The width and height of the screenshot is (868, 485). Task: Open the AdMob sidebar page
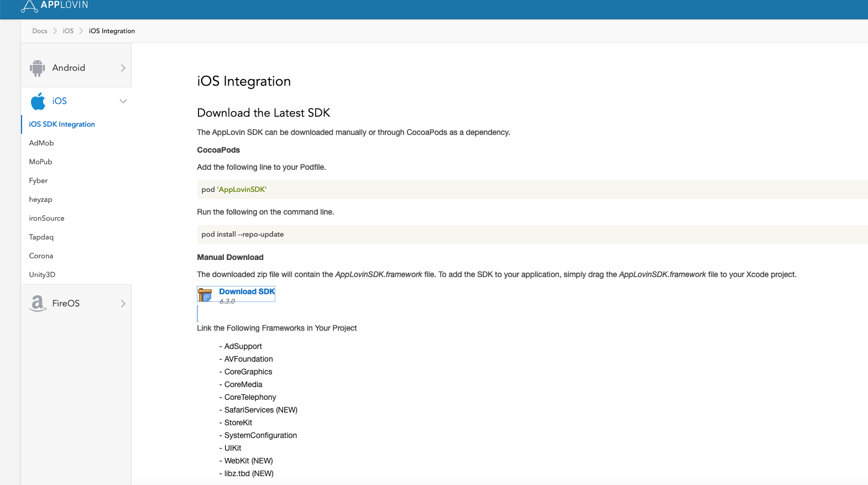pos(41,143)
